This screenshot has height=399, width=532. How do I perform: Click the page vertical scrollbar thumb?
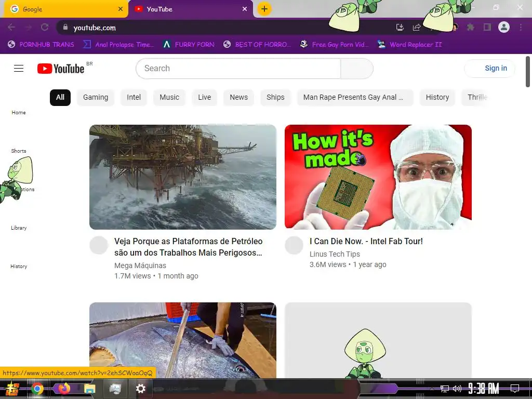(x=528, y=72)
